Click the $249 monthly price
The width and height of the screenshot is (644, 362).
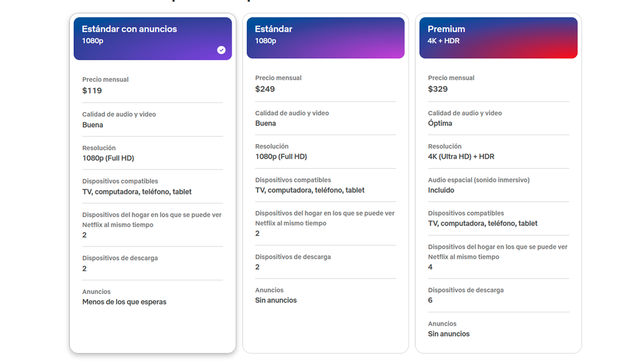click(x=265, y=89)
